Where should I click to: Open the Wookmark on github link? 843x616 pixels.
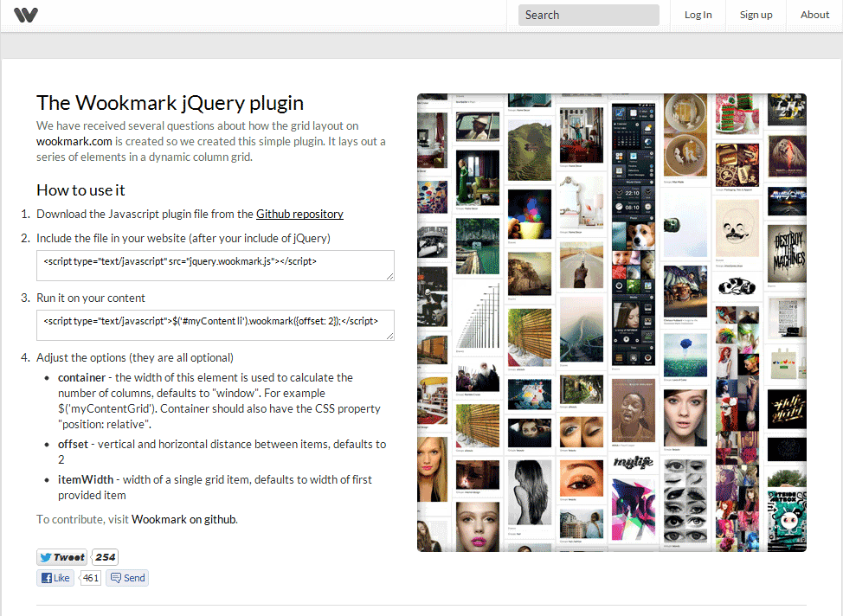pos(183,519)
